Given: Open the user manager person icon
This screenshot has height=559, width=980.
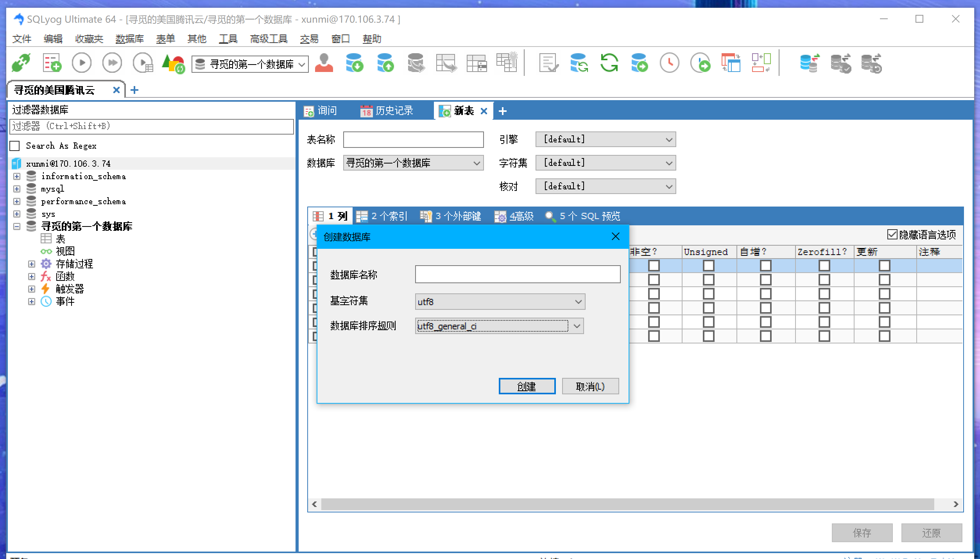Looking at the screenshot, I should pos(324,63).
